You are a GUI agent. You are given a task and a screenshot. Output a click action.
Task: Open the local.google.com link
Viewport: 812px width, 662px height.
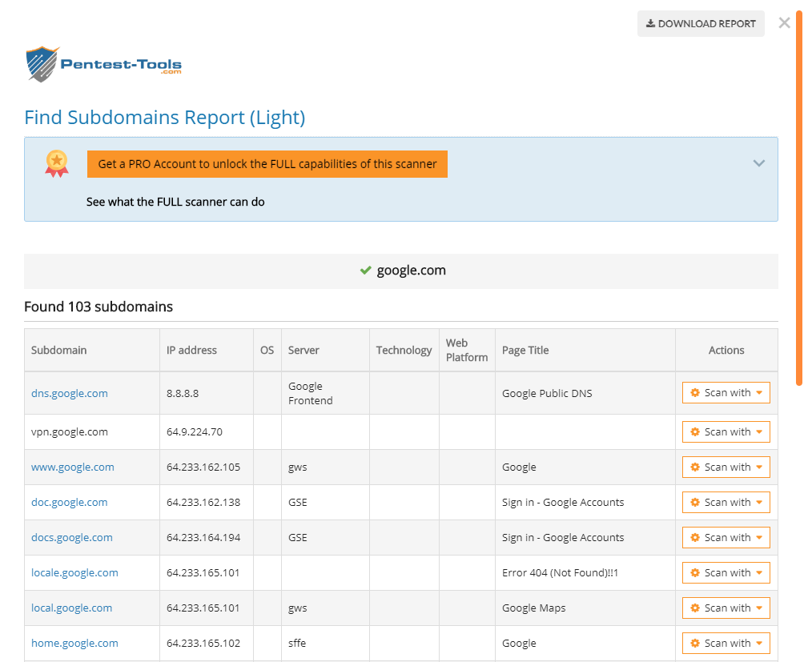click(71, 608)
